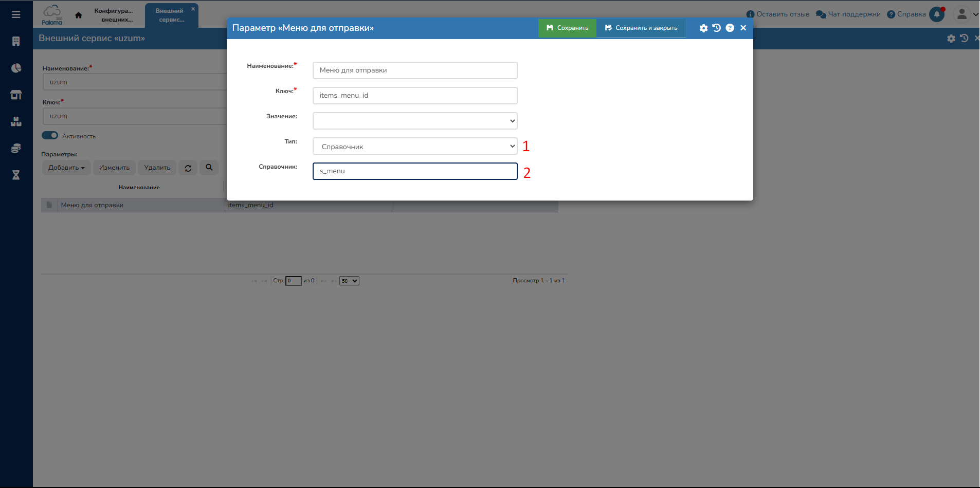Click the hourglass icon in sidebar
980x488 pixels.
(x=16, y=175)
